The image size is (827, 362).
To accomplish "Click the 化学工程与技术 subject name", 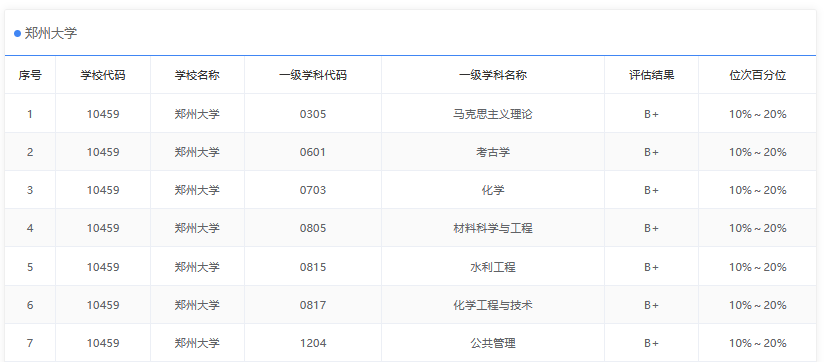I will (493, 305).
